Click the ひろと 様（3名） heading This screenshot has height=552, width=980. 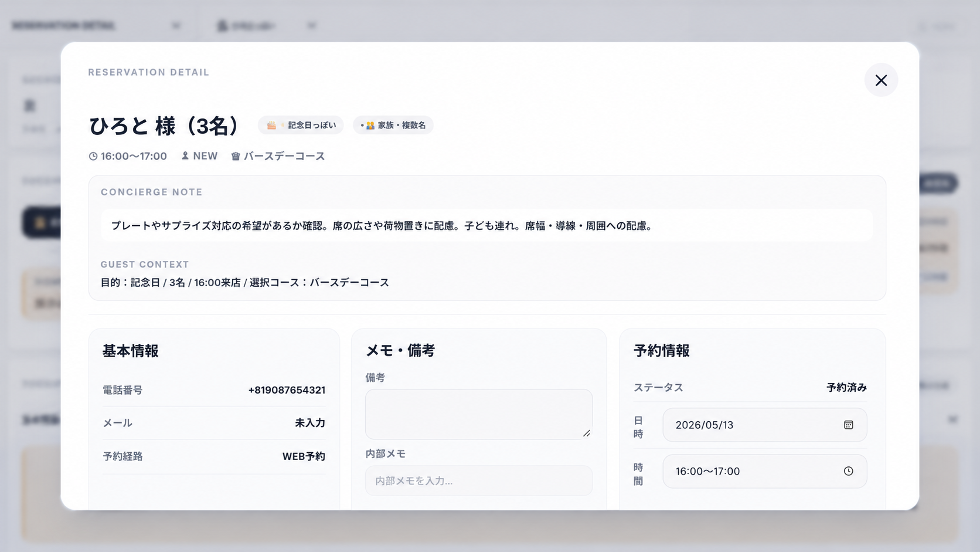pos(164,126)
